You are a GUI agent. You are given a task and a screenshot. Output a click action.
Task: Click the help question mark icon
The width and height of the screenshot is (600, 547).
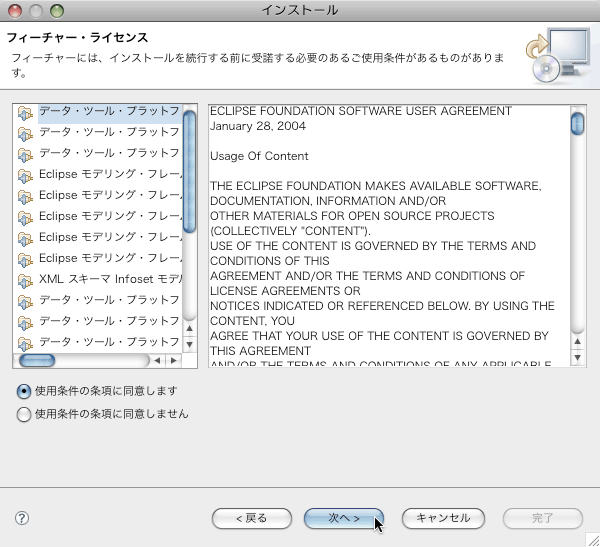(22, 518)
